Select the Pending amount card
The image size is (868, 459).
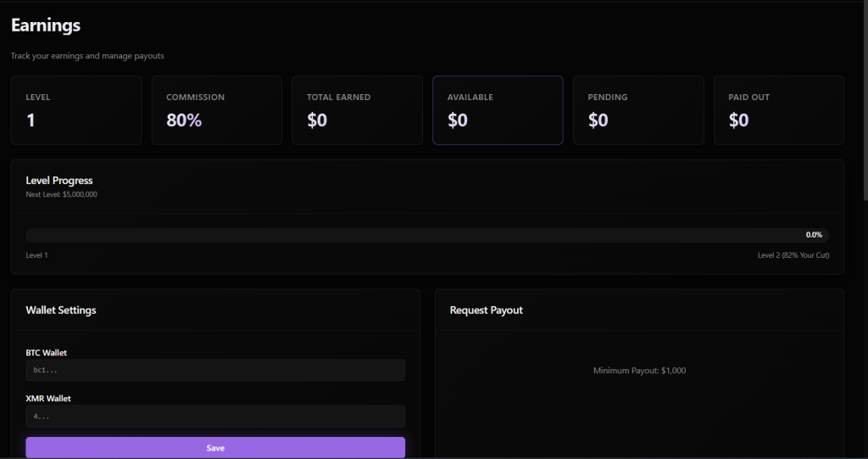[x=638, y=110]
